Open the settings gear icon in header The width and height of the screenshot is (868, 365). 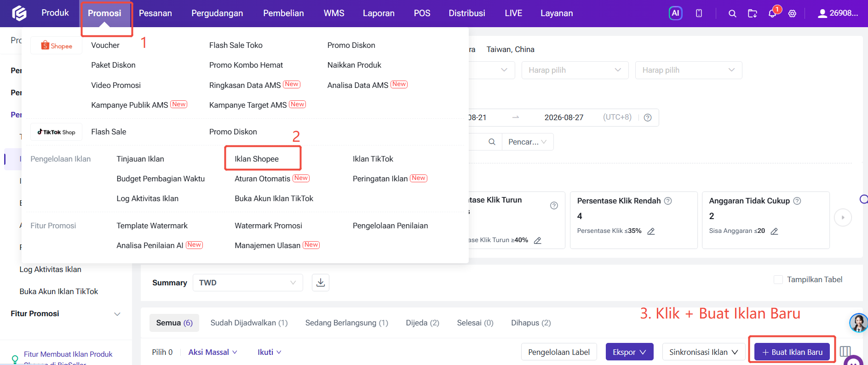click(792, 14)
